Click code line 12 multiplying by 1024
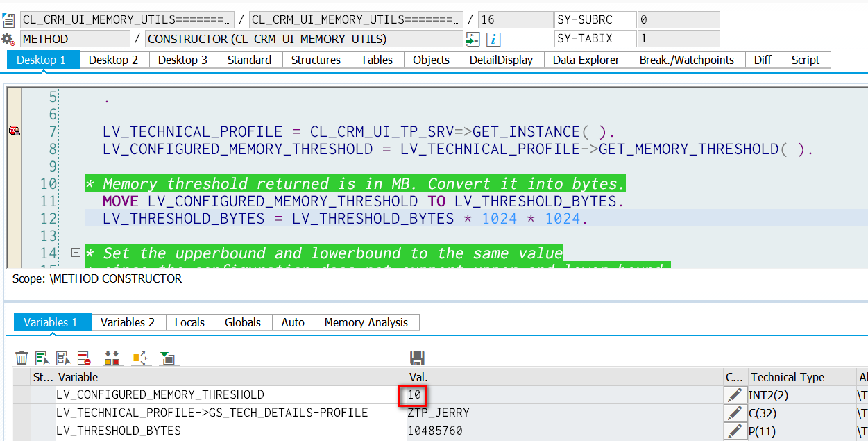 345,218
